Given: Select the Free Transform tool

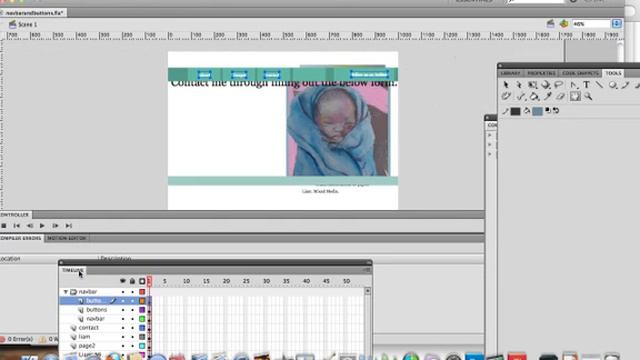Looking at the screenshot, I should 532,84.
